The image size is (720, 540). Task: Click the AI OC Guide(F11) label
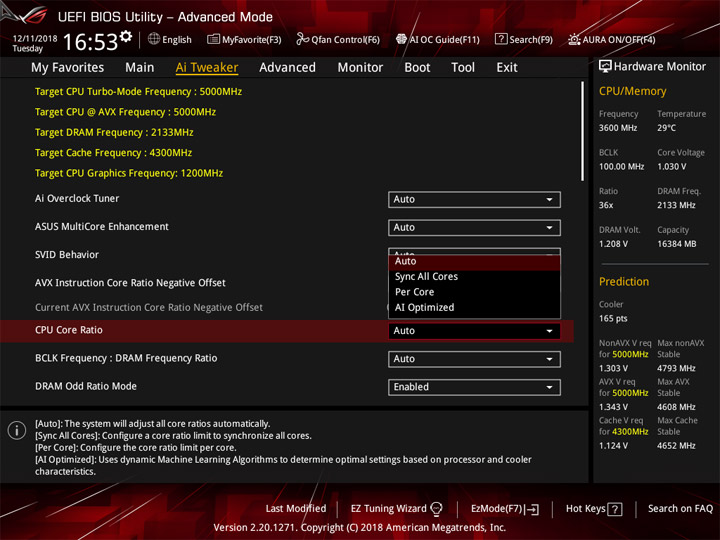coord(444,39)
